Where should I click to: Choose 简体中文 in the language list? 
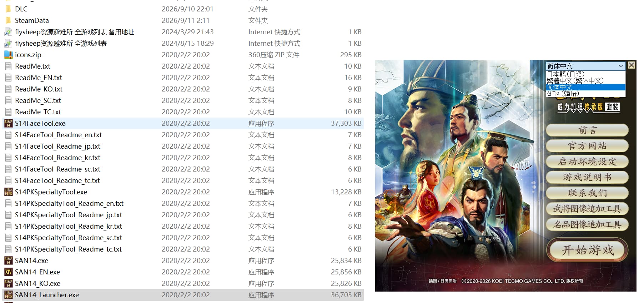coord(586,87)
